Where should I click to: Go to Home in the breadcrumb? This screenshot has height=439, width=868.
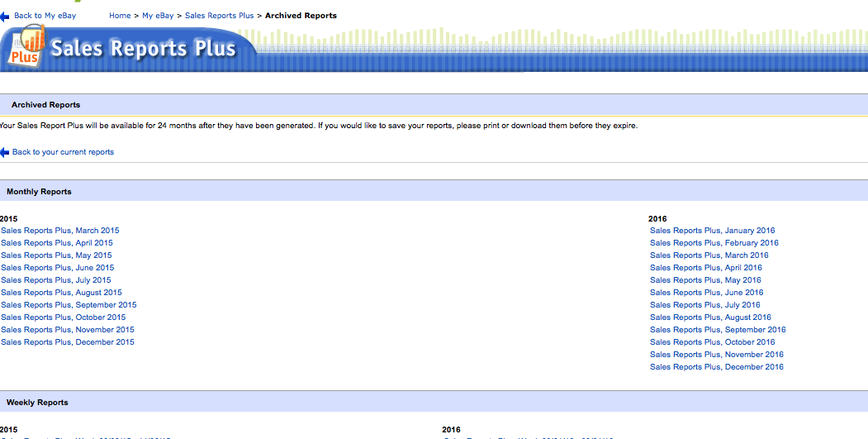(x=120, y=16)
